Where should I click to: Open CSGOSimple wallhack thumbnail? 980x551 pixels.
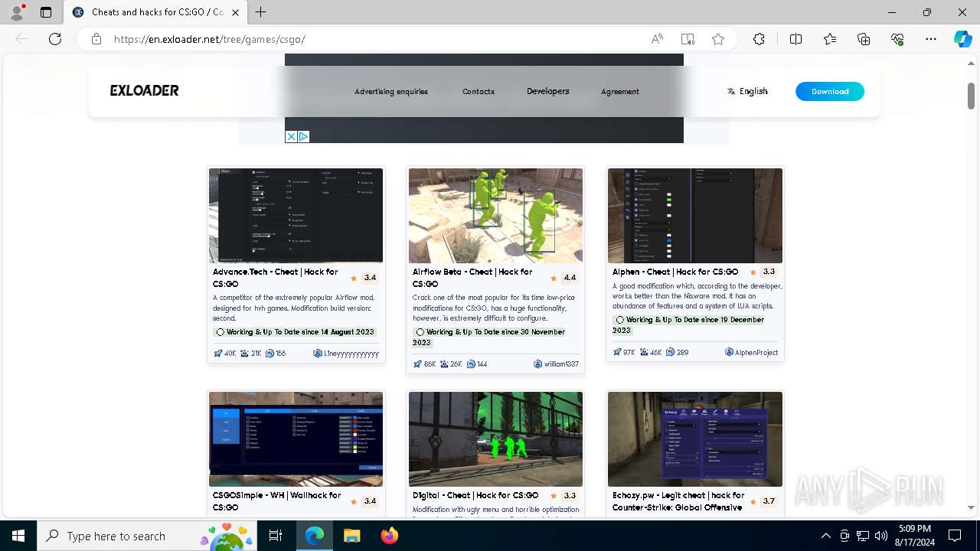pyautogui.click(x=296, y=439)
